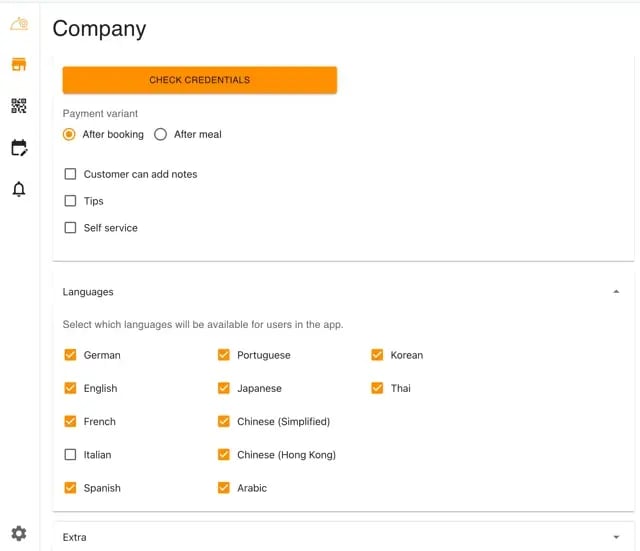Open the calendar bookings icon
Image resolution: width=640 pixels, height=551 pixels.
coord(19,148)
